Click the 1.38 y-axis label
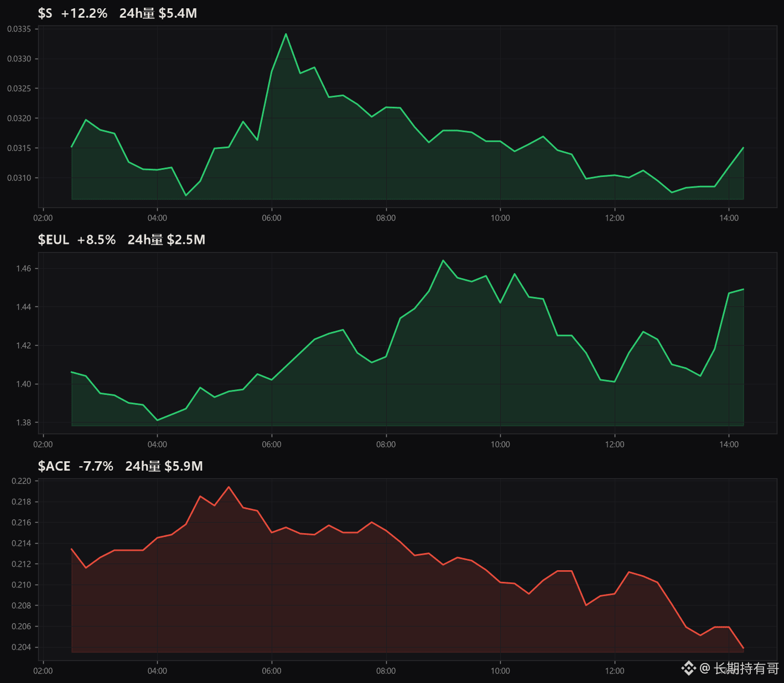 [23, 423]
